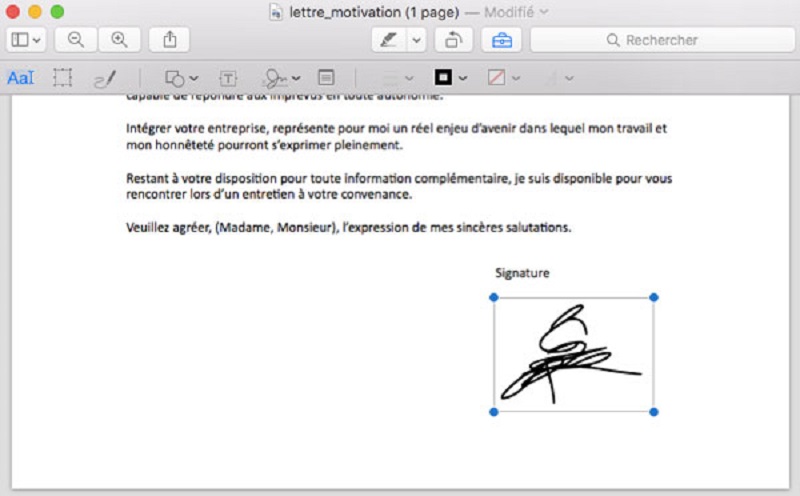The height and width of the screenshot is (496, 800).
Task: Open the fill color swatch
Action: pos(496,78)
